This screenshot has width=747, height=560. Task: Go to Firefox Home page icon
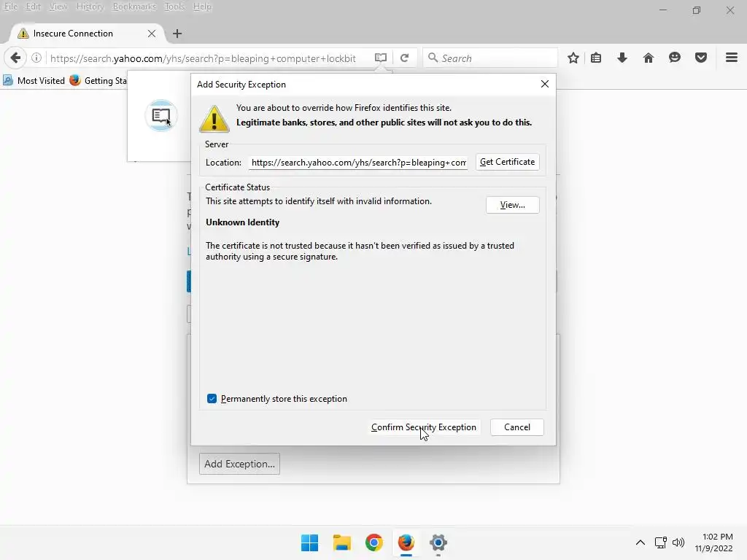pyautogui.click(x=648, y=58)
